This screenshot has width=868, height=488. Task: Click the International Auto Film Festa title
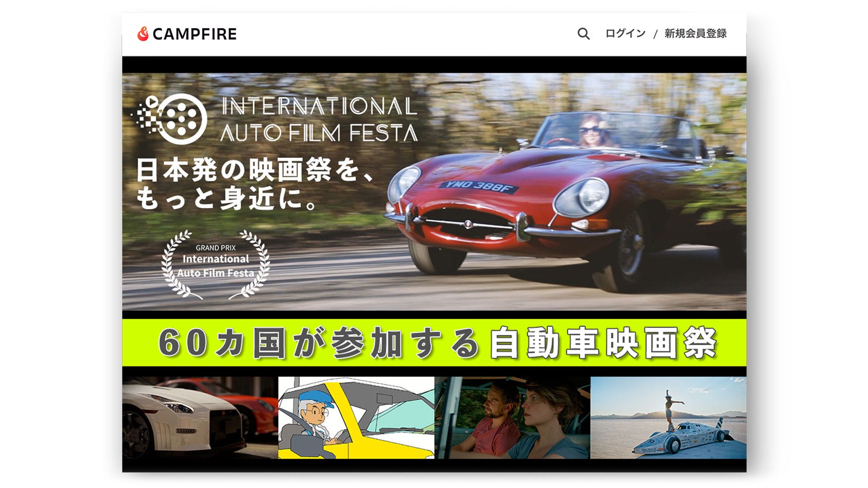(319, 119)
